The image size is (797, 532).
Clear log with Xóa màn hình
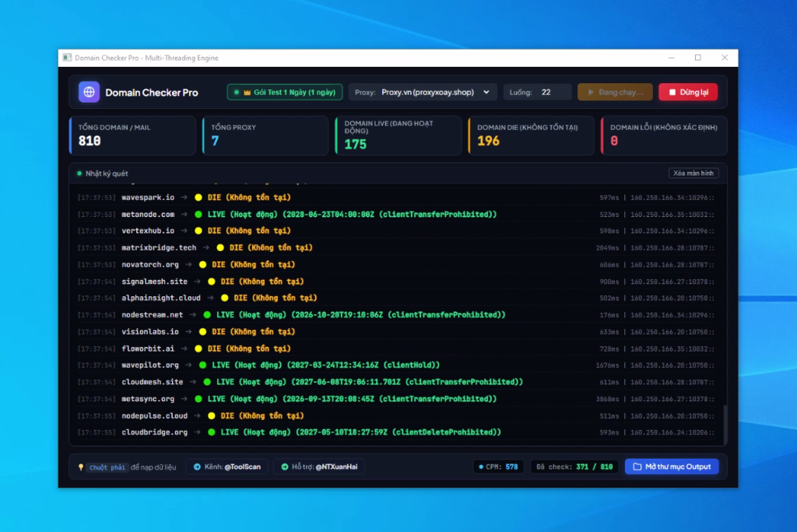[x=693, y=173]
